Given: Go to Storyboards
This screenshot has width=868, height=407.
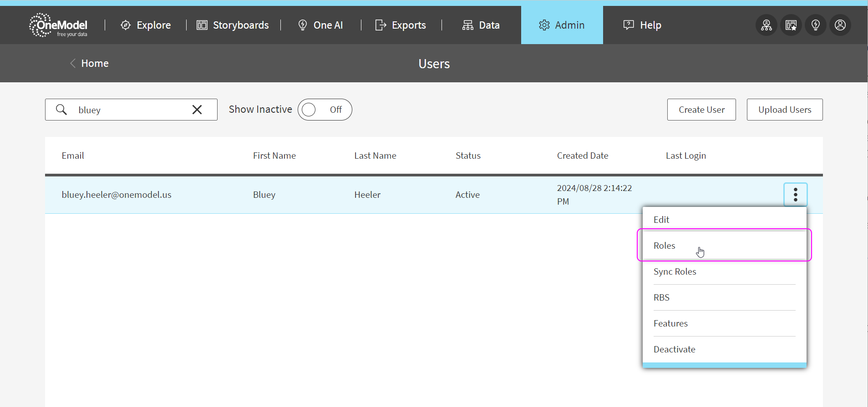Looking at the screenshot, I should (233, 25).
